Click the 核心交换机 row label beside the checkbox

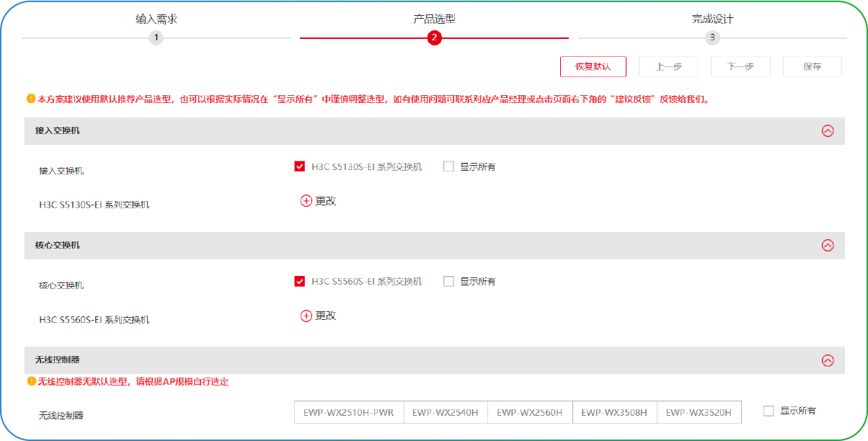61,285
